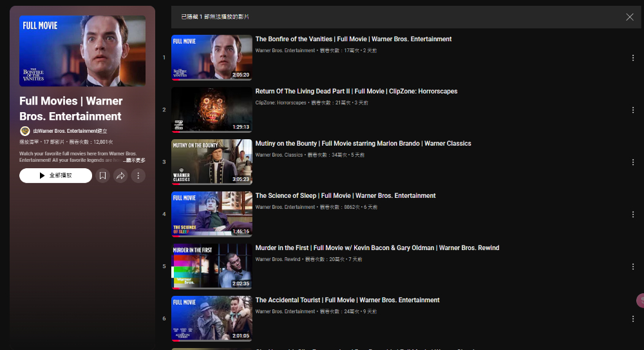Click 3:05:23 duration badge
This screenshot has width=644, height=350.
point(241,179)
